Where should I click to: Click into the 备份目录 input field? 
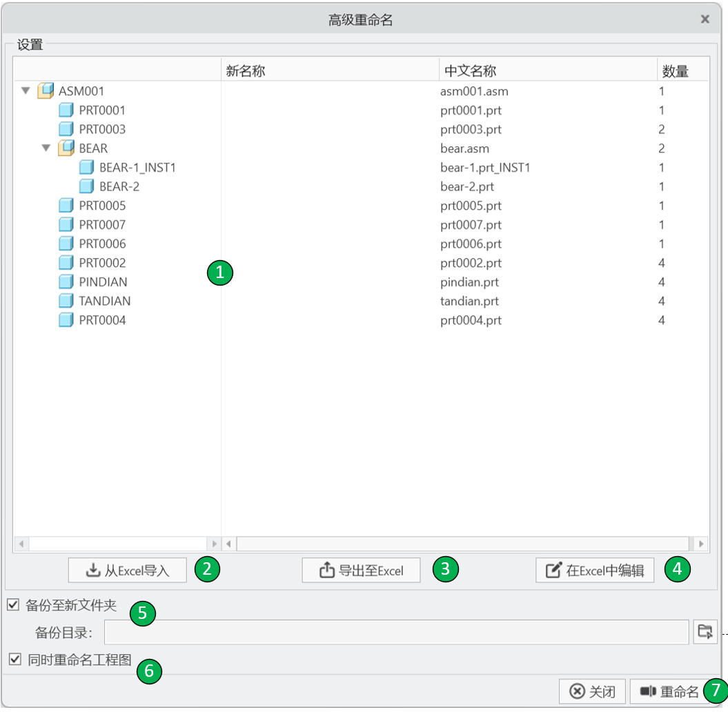click(x=396, y=631)
